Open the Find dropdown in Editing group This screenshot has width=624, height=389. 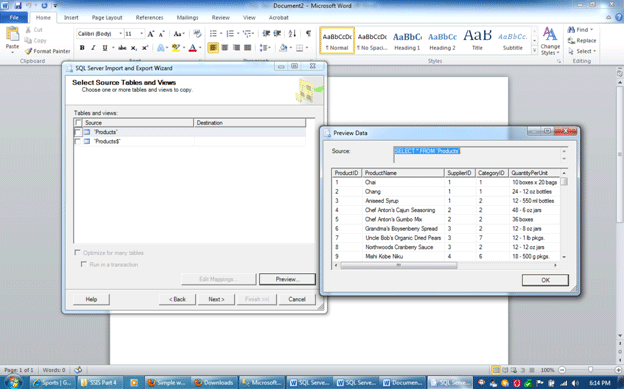[581, 30]
